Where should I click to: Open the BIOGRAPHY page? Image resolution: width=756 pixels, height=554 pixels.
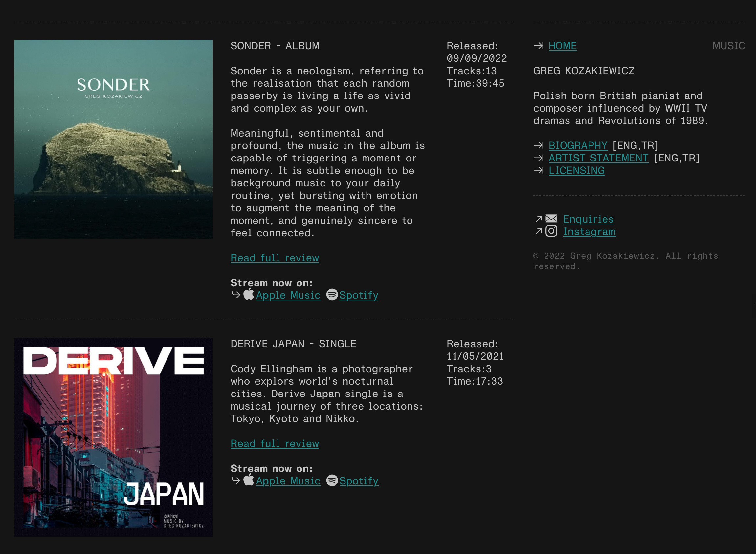pos(578,145)
